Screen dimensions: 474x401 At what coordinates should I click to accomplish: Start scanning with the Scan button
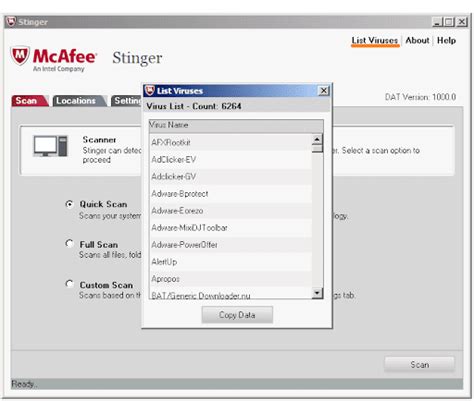coord(419,364)
